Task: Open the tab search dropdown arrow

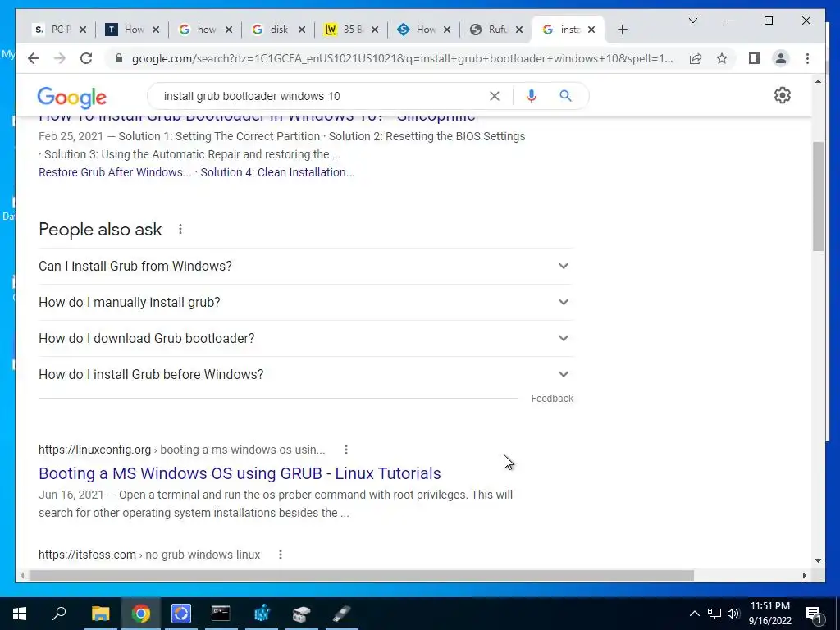Action: point(692,21)
